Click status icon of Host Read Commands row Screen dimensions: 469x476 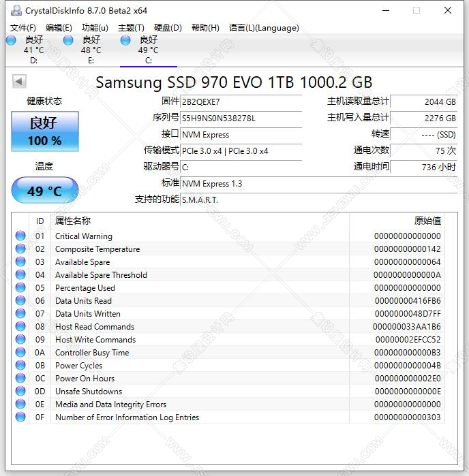coord(20,326)
